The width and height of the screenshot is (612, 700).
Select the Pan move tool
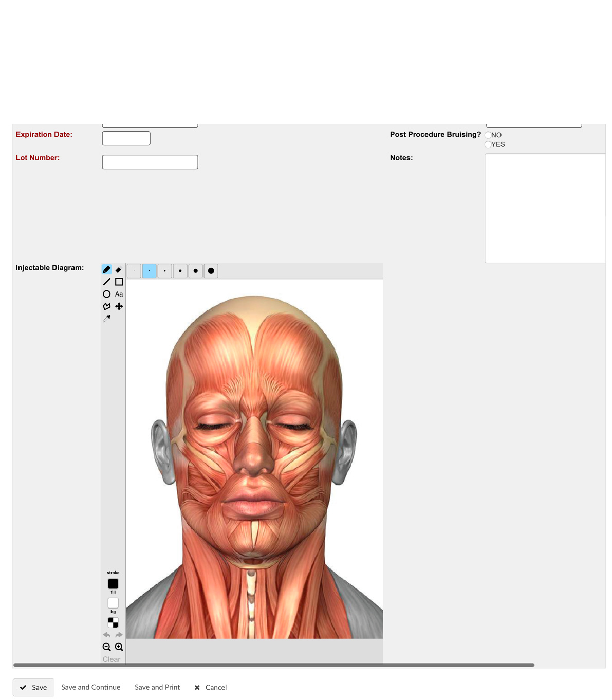119,306
